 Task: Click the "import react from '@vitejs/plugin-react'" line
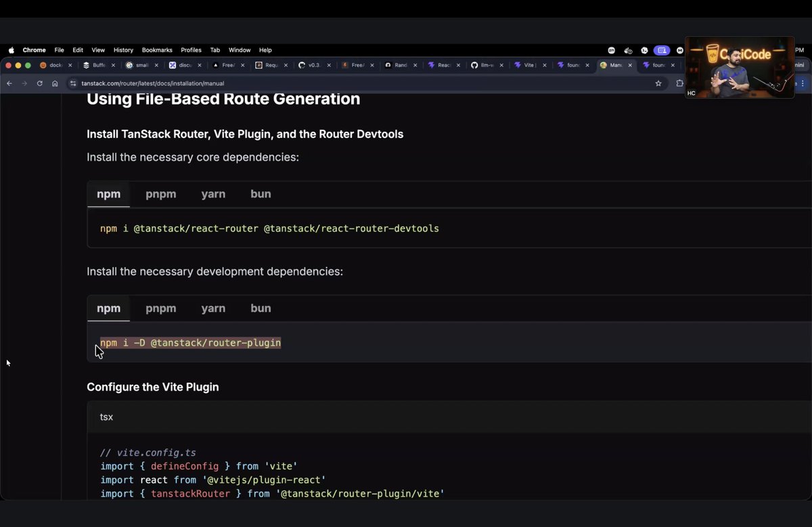tap(213, 480)
